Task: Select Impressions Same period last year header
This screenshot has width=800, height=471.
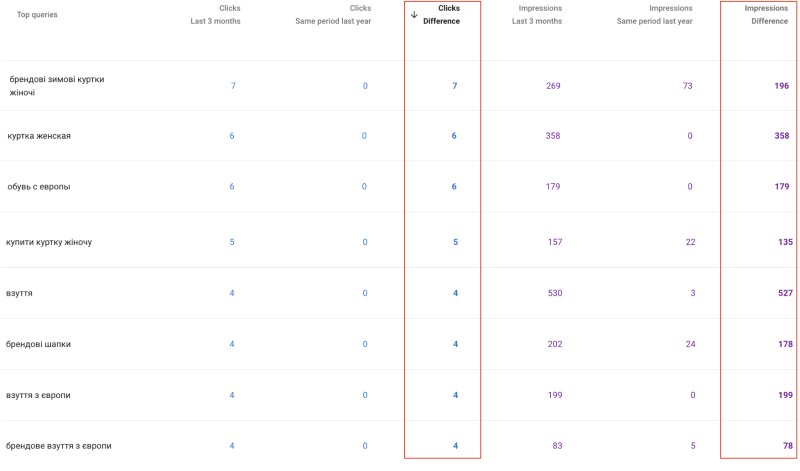Action: click(654, 14)
